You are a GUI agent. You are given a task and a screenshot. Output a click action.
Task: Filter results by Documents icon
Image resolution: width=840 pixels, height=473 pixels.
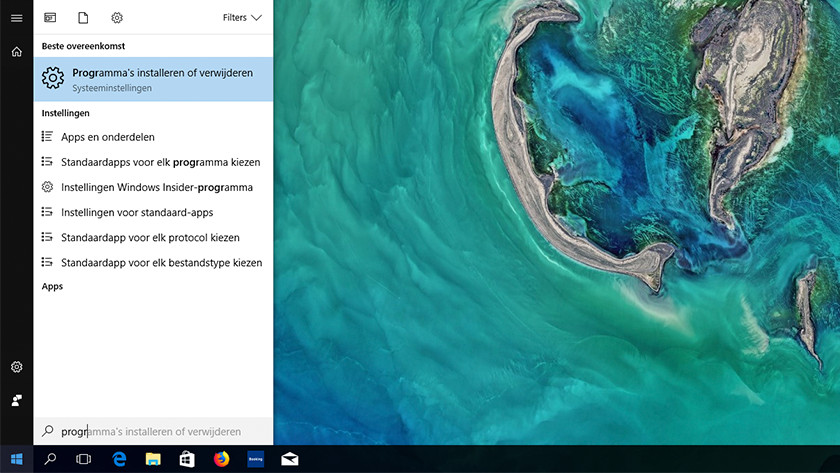click(x=83, y=18)
